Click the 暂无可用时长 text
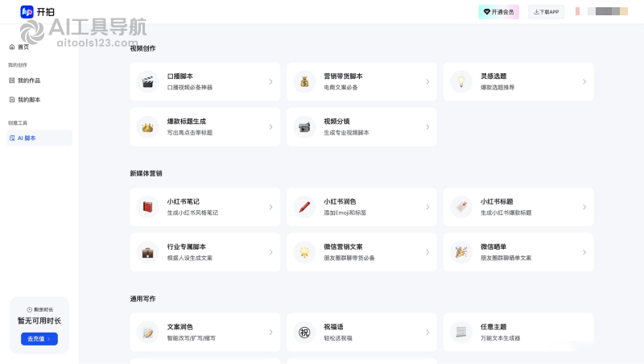 point(39,321)
